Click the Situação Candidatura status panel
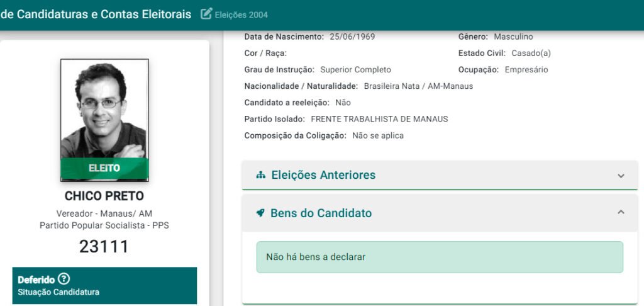 (104, 286)
